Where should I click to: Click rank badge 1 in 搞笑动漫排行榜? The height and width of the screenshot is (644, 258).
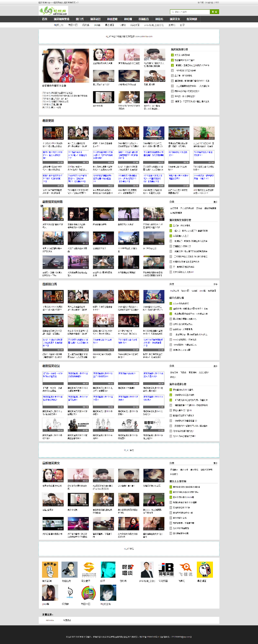(x=171, y=390)
